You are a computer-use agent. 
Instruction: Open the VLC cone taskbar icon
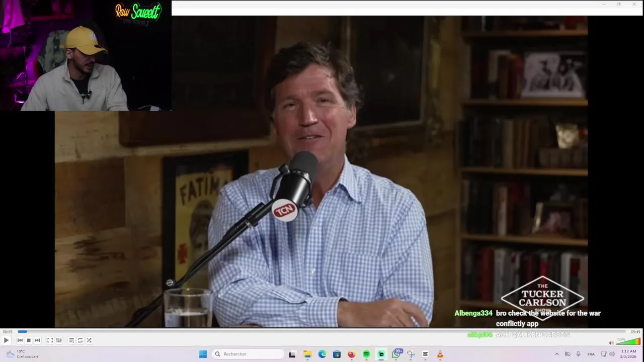coord(440,354)
